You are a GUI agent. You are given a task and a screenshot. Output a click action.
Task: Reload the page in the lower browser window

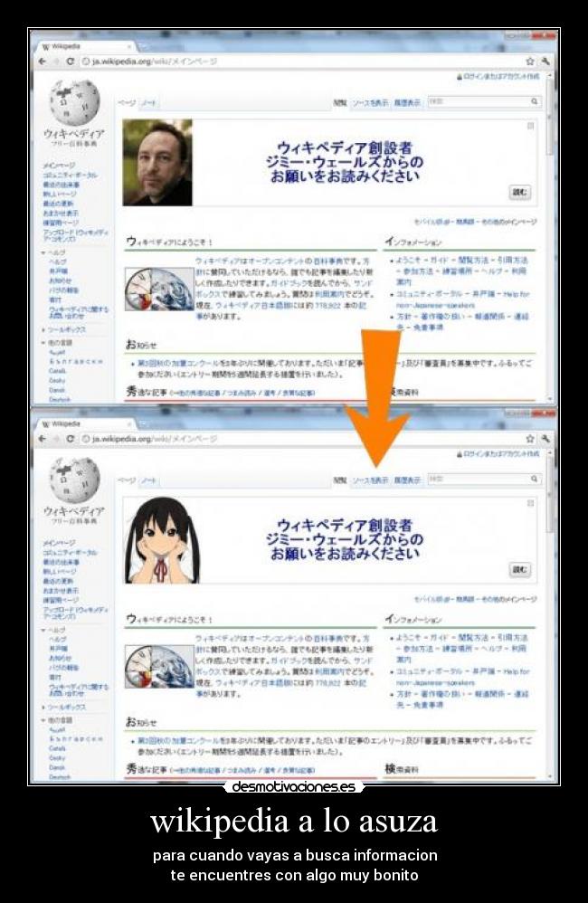pos(70,439)
